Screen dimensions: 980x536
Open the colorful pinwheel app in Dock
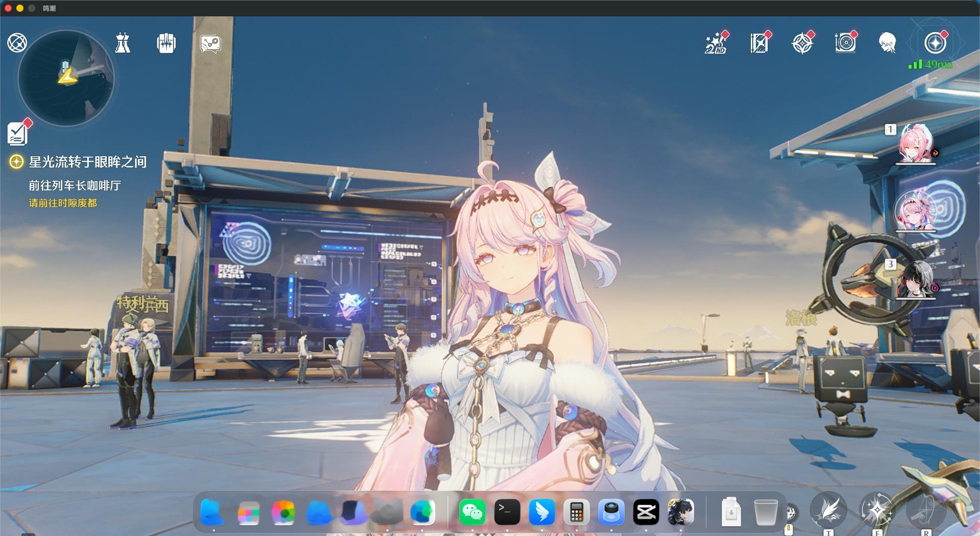pyautogui.click(x=283, y=512)
